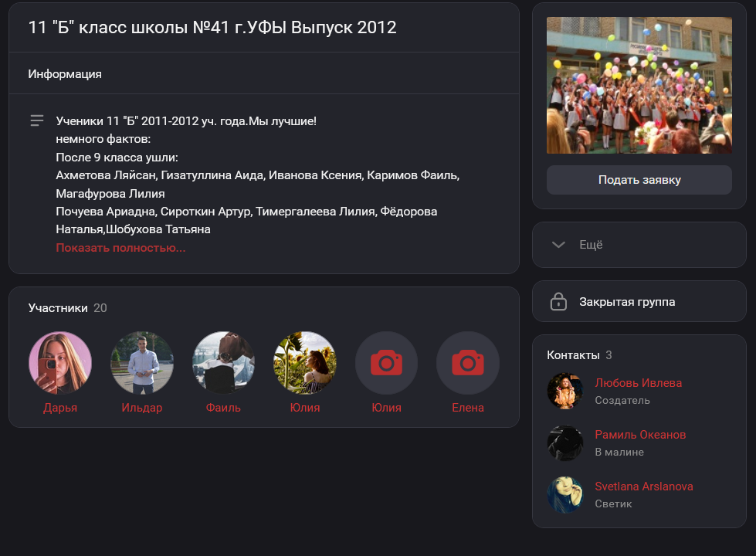This screenshot has width=756, height=556.
Task: Click the Дарья name link
Action: (x=60, y=408)
